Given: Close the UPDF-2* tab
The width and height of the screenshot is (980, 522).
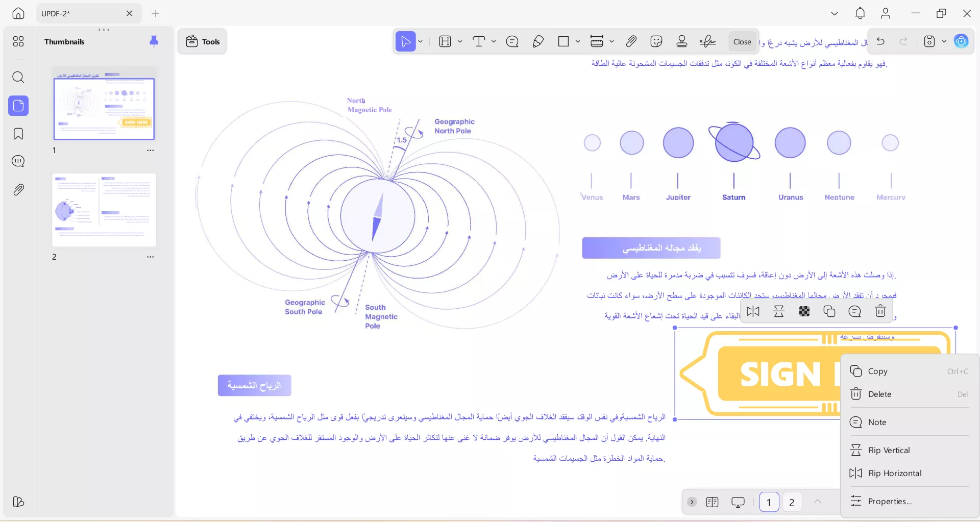Looking at the screenshot, I should (x=130, y=14).
